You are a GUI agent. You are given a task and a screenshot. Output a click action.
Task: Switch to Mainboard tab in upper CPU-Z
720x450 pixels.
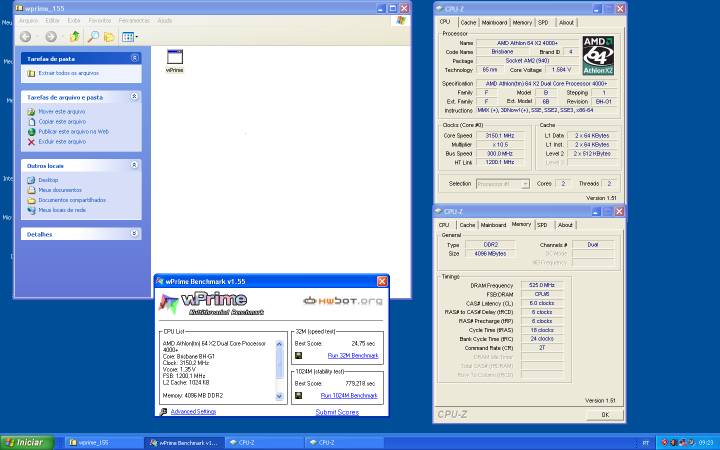click(x=495, y=22)
